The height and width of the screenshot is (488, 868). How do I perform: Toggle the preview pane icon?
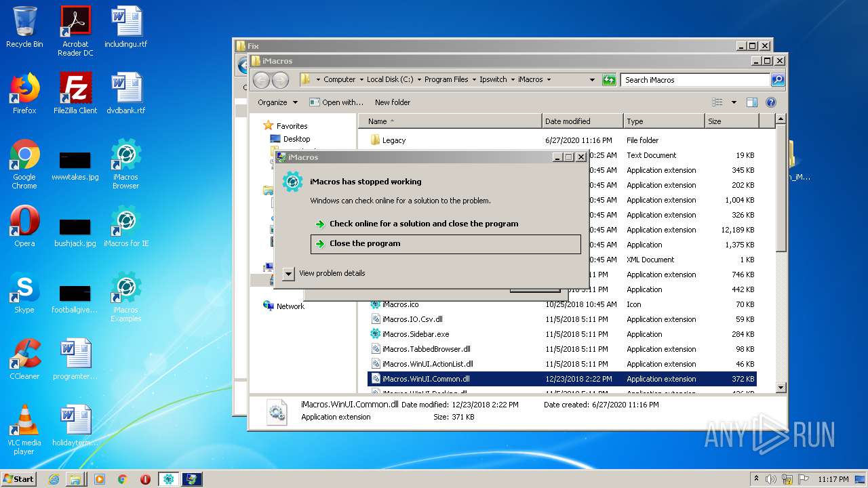coord(751,102)
